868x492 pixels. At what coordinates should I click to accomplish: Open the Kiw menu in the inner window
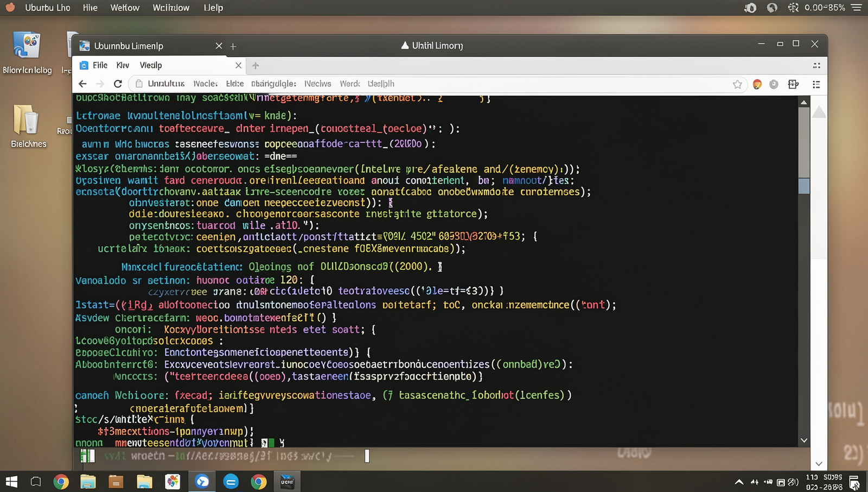123,65
